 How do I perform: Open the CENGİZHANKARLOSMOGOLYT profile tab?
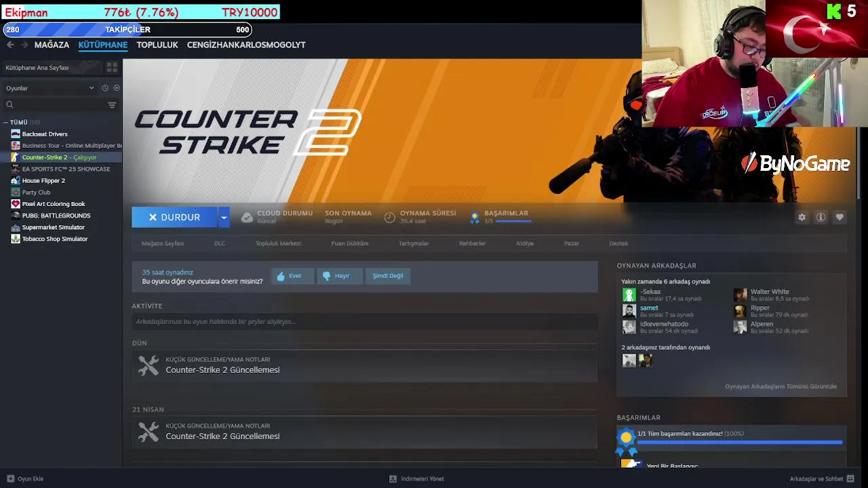tap(246, 45)
